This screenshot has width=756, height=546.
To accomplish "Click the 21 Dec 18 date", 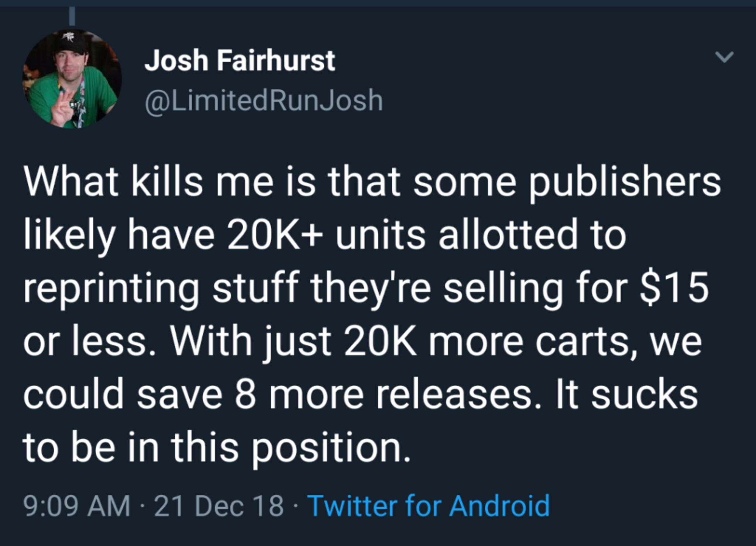I will pos(219,506).
